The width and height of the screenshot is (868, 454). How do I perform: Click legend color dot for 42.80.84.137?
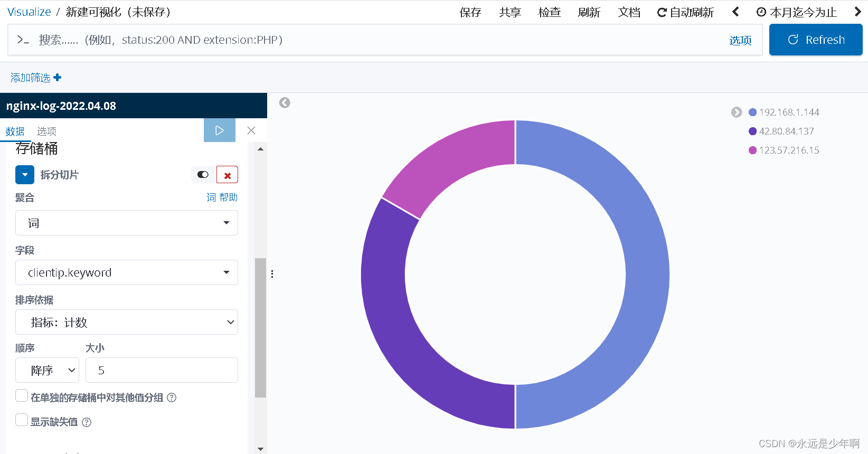pos(753,131)
